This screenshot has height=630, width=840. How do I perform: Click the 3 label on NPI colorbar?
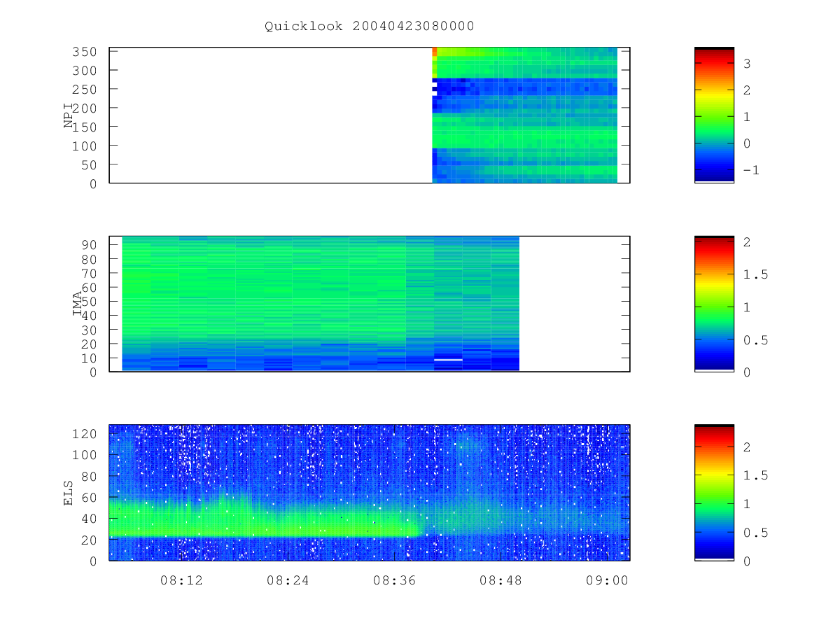tap(747, 64)
